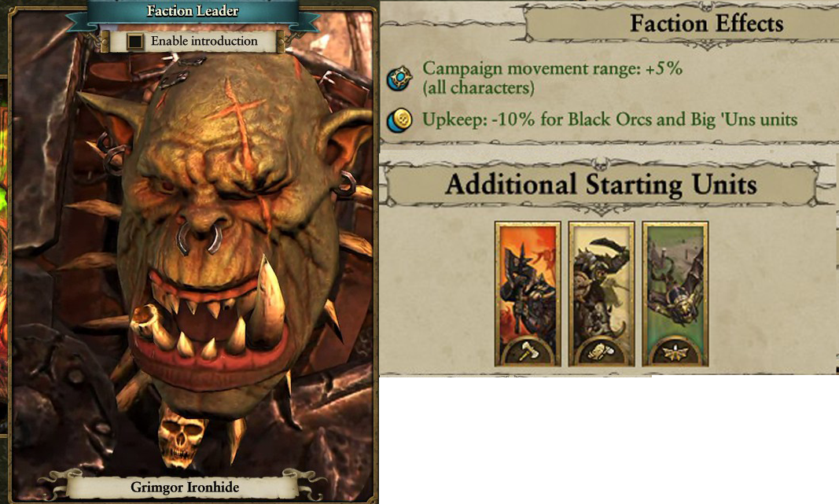The image size is (839, 504).
Task: Click the Upkeep -10% for Black Orcs text
Action: tap(609, 120)
